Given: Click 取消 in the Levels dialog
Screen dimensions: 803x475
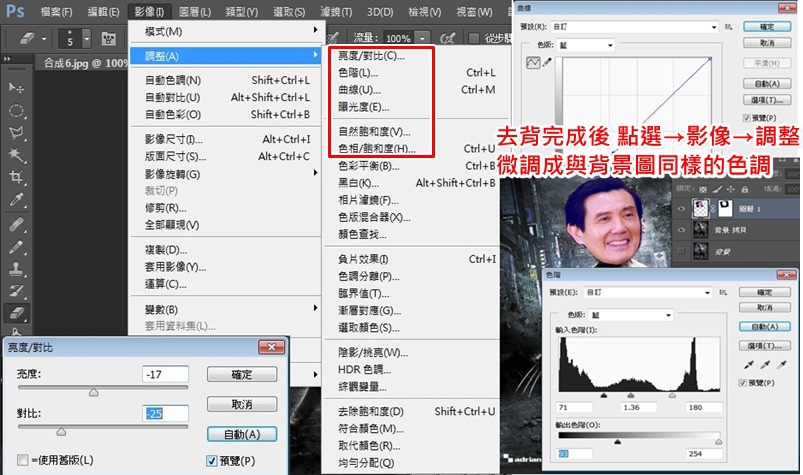Looking at the screenshot, I should click(765, 308).
